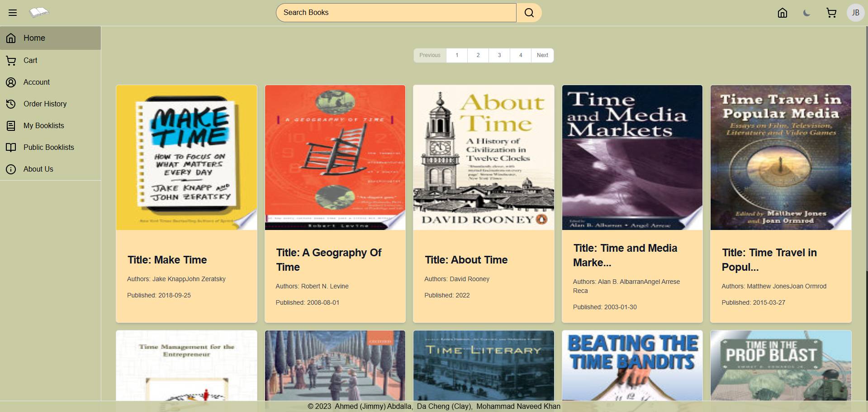Select Cart in the sidebar
Screen dimensions: 868x412
coord(50,60)
